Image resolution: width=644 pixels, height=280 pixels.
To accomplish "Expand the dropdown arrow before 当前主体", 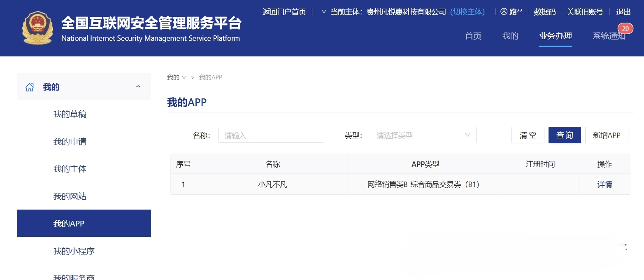I will 323,12.
